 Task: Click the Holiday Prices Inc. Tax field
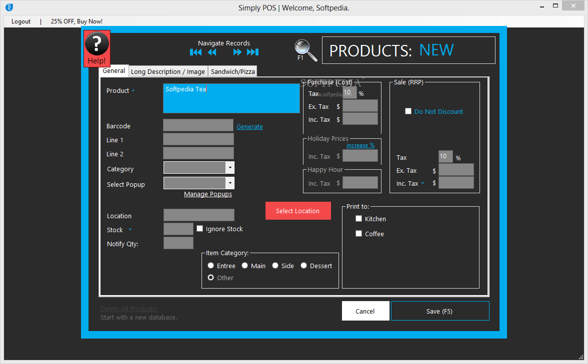tap(360, 156)
